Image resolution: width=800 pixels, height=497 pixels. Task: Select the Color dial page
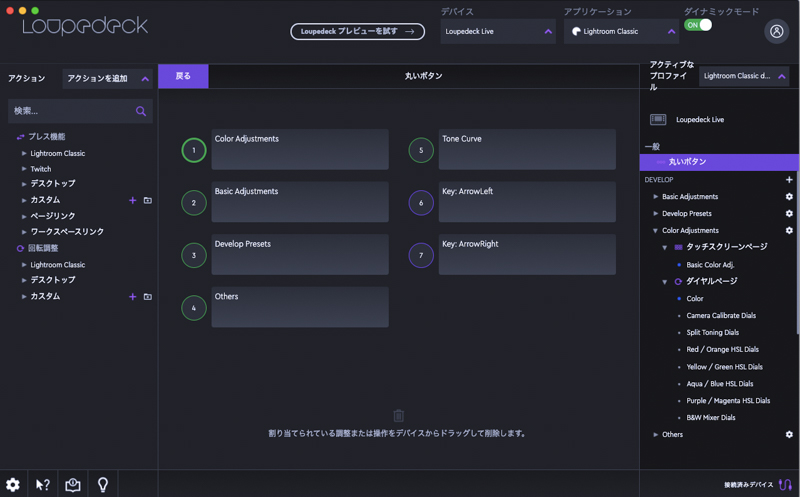(x=694, y=299)
